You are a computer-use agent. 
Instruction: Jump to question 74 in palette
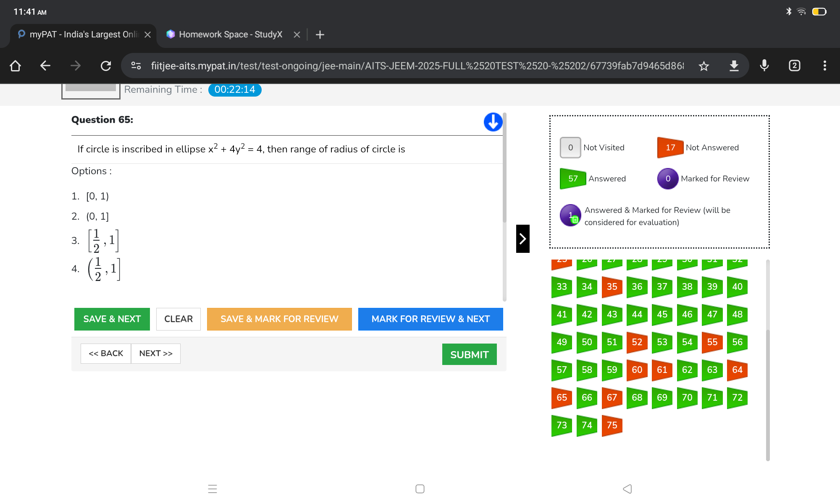(x=587, y=425)
